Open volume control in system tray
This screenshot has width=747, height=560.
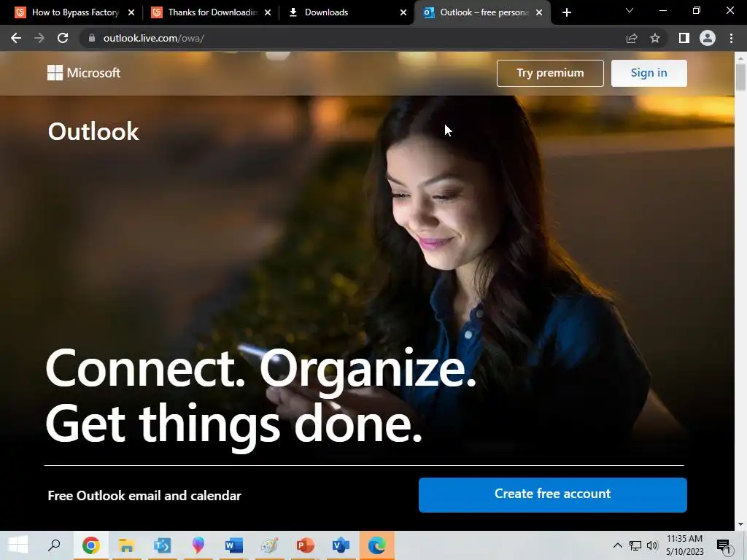click(652, 545)
